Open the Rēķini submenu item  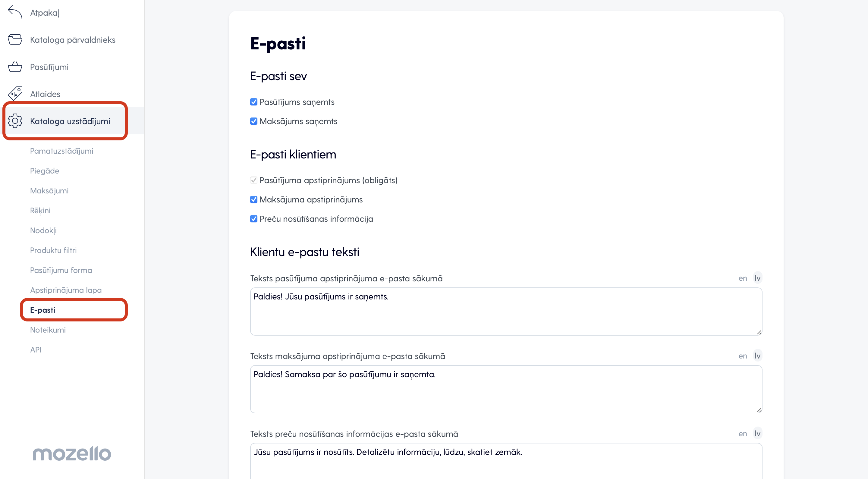[40, 211]
